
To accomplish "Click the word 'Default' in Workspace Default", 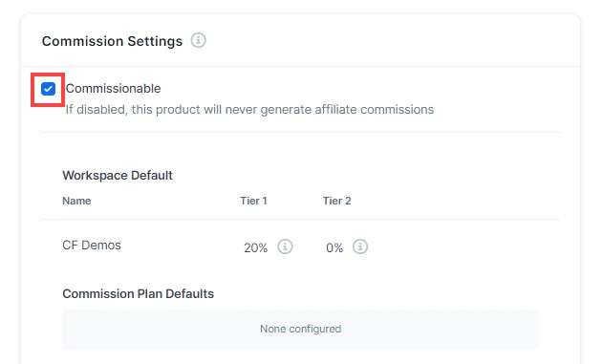I will (x=152, y=175).
